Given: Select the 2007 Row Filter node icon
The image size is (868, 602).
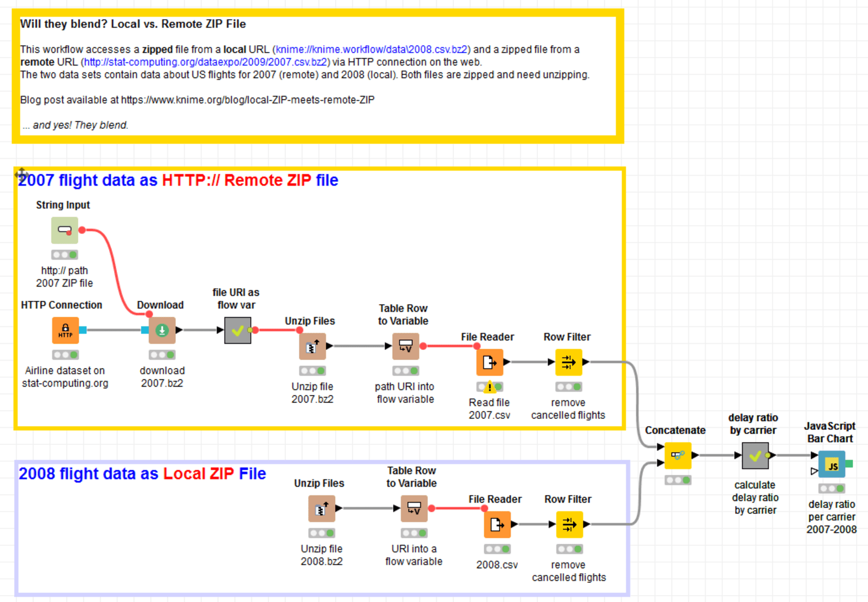Looking at the screenshot, I should [x=568, y=362].
